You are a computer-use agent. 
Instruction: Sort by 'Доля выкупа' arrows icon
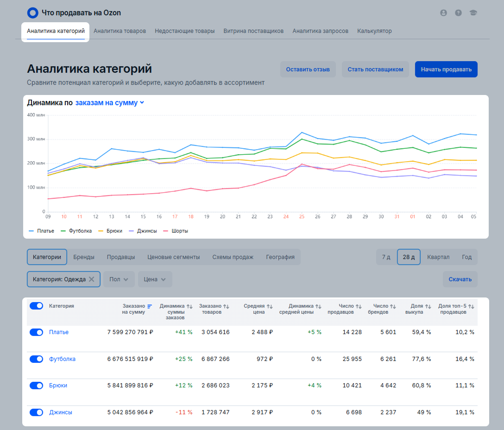click(x=428, y=306)
